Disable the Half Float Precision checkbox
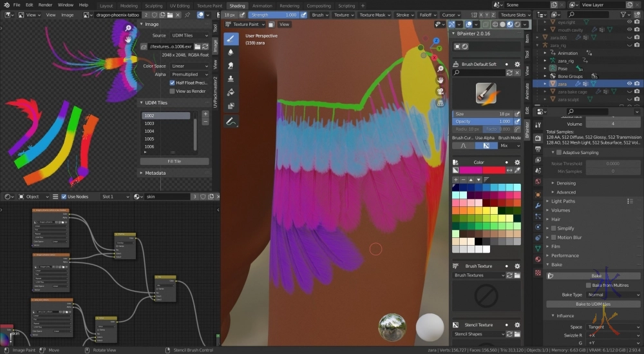 click(x=172, y=83)
